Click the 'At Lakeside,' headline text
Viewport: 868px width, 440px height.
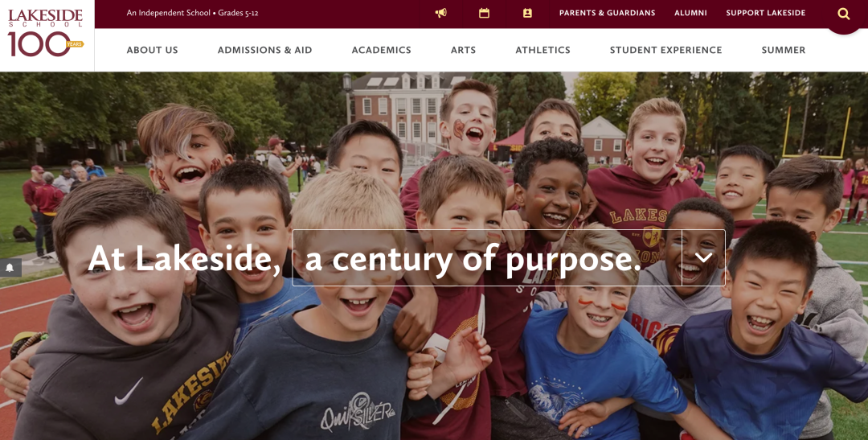[184, 259]
